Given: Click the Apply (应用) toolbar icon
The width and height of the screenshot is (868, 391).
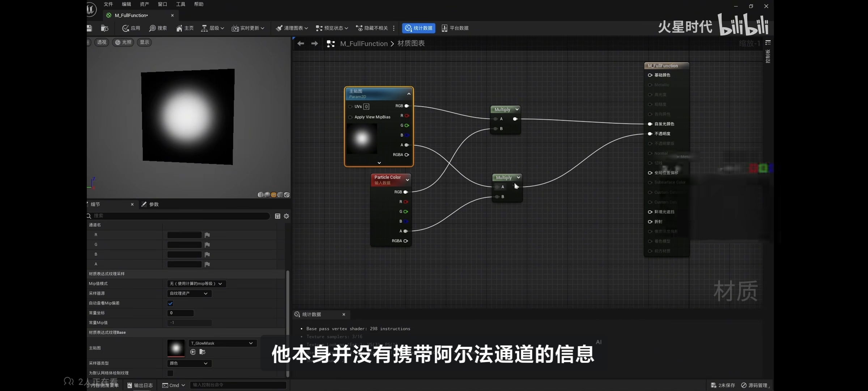Looking at the screenshot, I should point(126,28).
